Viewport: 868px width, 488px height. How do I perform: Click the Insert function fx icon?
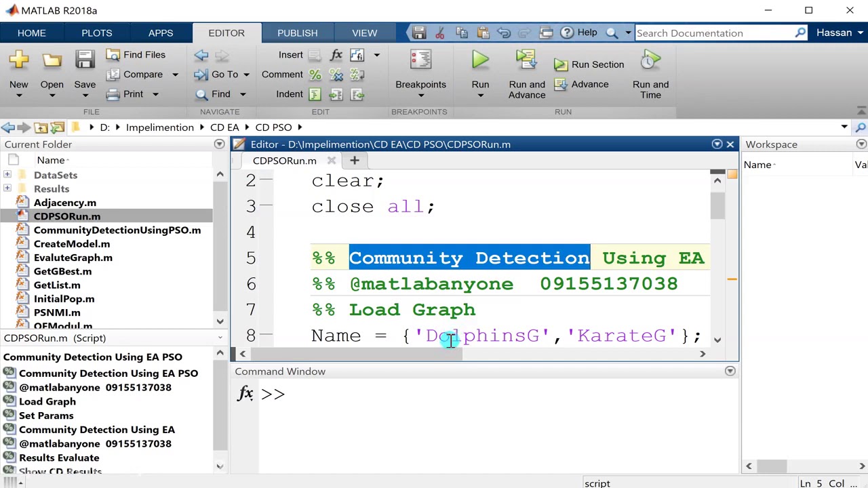click(336, 55)
